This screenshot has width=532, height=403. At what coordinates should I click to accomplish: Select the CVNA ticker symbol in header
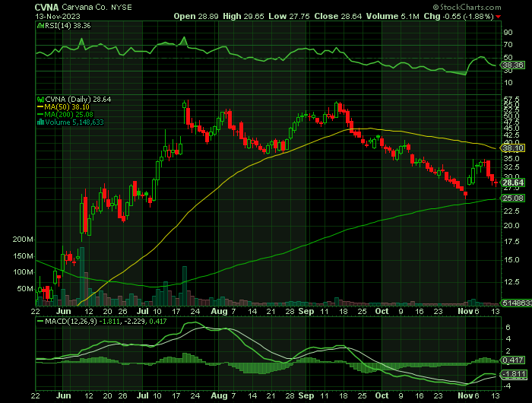pyautogui.click(x=47, y=7)
